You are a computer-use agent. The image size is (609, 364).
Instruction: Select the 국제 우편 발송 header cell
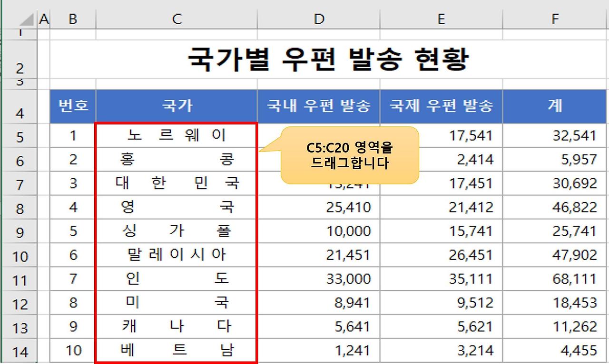[441, 106]
